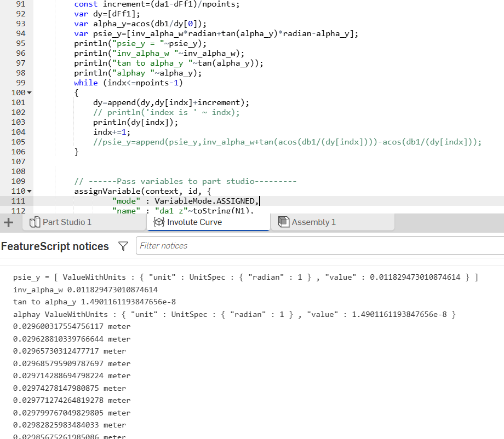Click the 'tan to alpha_y' notice line
The image size is (504, 439).
click(x=94, y=302)
